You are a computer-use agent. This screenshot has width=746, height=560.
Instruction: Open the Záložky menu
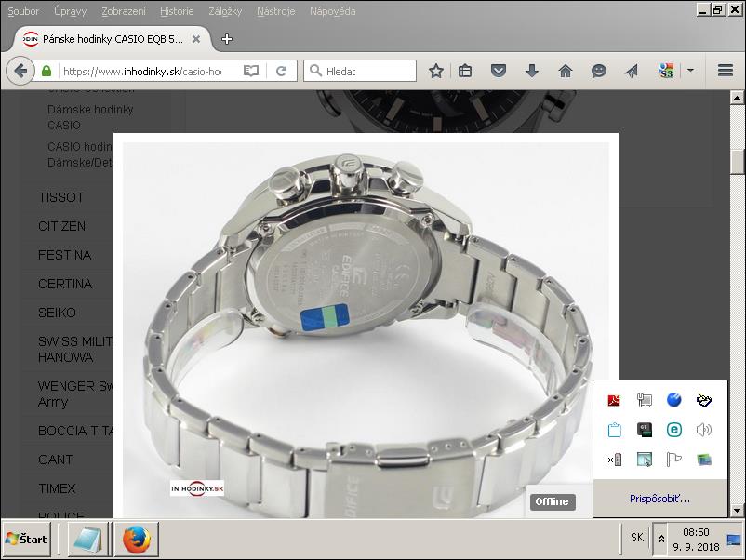[225, 11]
